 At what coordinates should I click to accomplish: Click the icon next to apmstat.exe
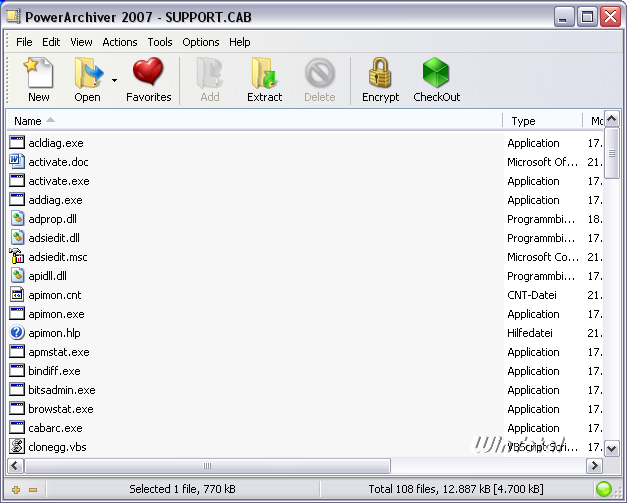(x=17, y=352)
